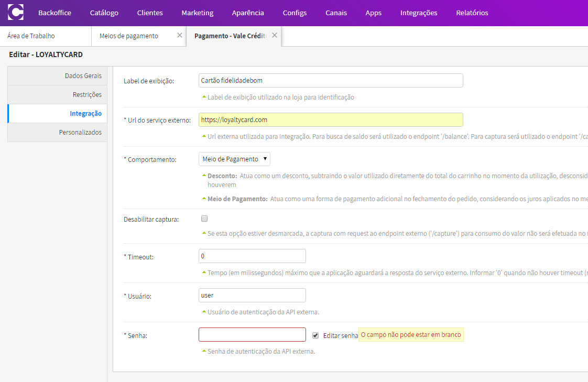Click 'Senha de autenticação da API externa.' hint
Screen dimensions: 588x382
tap(262, 352)
